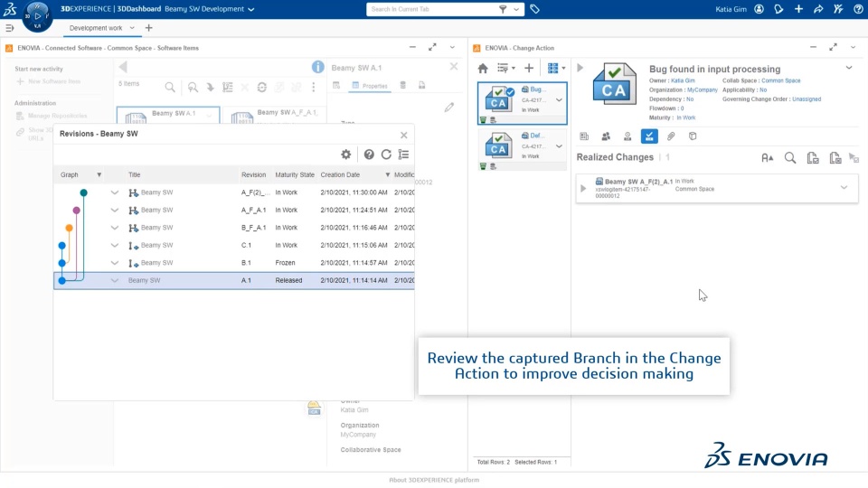Open Revisions dialog settings gear

point(346,155)
